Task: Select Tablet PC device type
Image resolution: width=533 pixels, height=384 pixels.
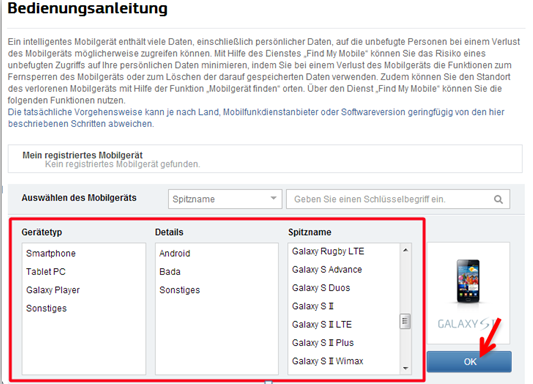Action: (46, 272)
